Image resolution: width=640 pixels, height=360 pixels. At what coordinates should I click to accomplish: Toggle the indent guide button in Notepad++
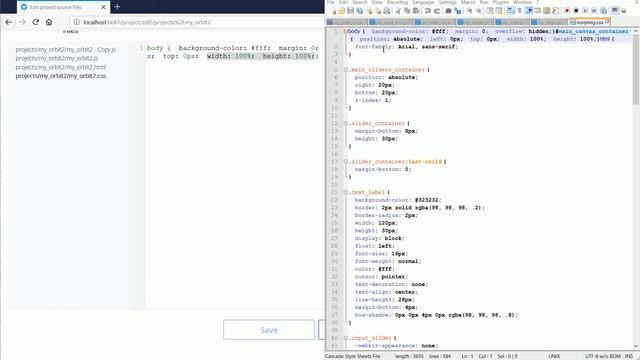coord(529,11)
